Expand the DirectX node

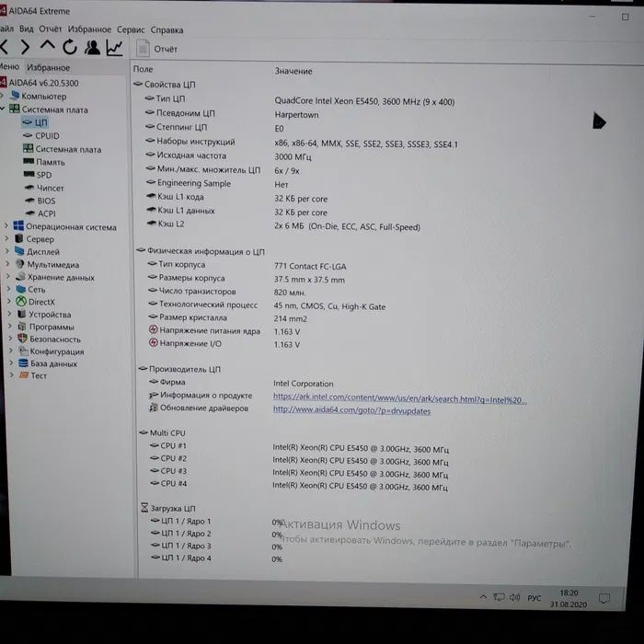9,301
